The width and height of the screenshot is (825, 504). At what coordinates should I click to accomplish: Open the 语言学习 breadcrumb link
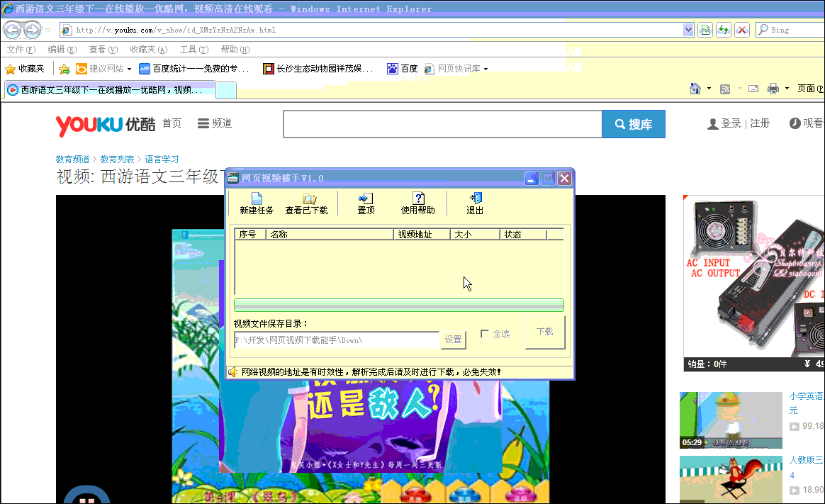click(x=162, y=159)
